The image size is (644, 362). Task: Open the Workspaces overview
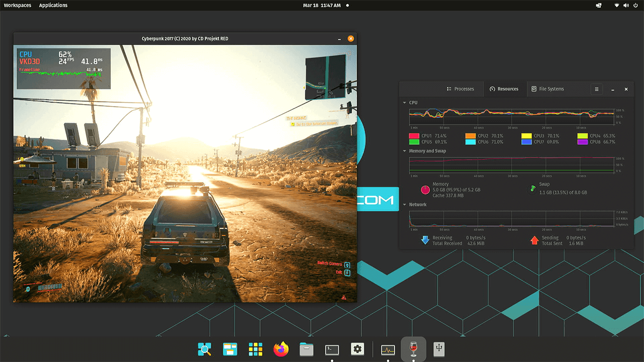pos(18,5)
